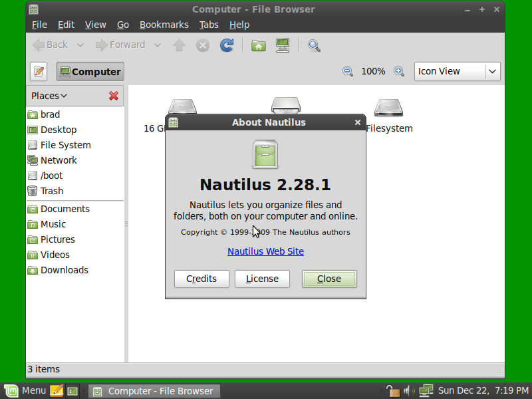Select the Filesystem drive icon

[389, 108]
